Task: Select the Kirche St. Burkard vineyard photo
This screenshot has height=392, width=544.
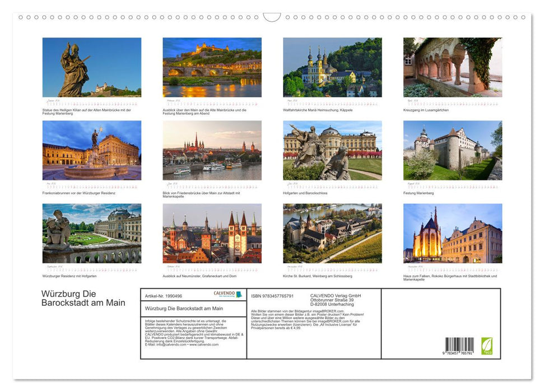Action: coord(332,234)
